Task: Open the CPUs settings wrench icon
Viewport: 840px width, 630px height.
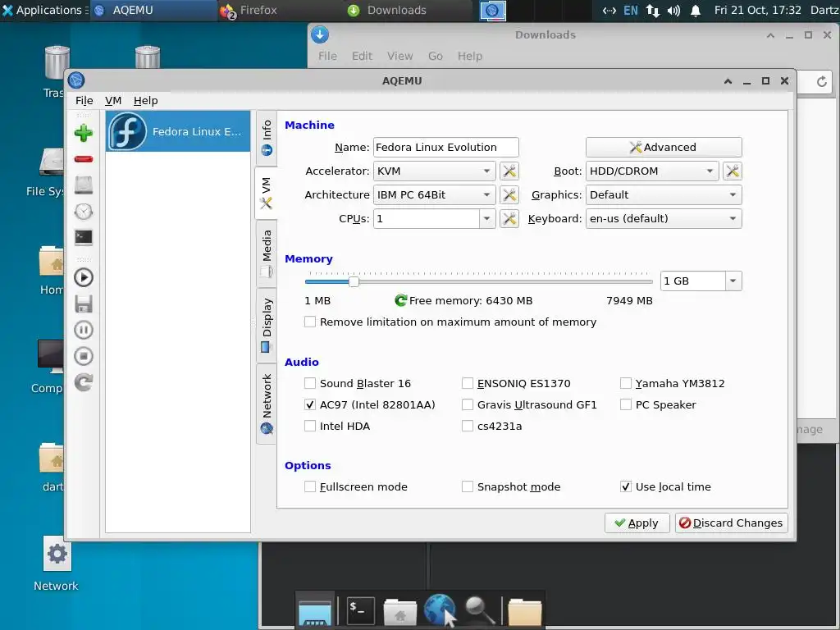Action: (x=509, y=218)
